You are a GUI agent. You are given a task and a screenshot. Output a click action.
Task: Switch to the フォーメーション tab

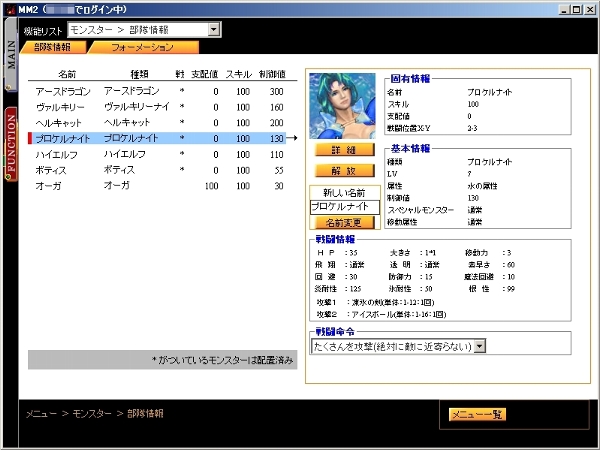[141, 47]
